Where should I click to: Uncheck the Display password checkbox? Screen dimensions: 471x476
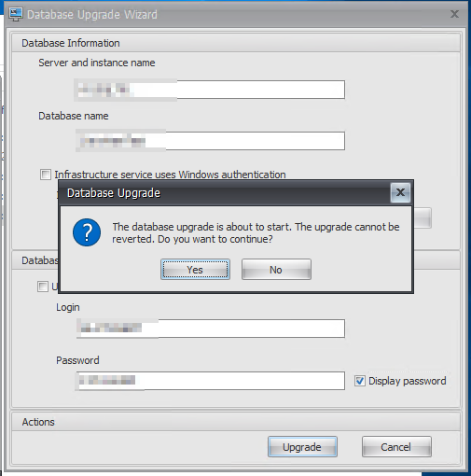click(x=360, y=381)
